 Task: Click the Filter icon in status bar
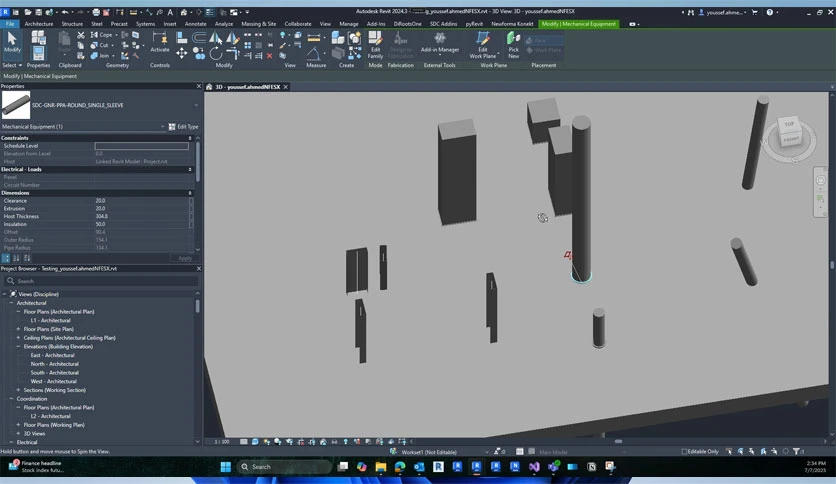tap(796, 451)
